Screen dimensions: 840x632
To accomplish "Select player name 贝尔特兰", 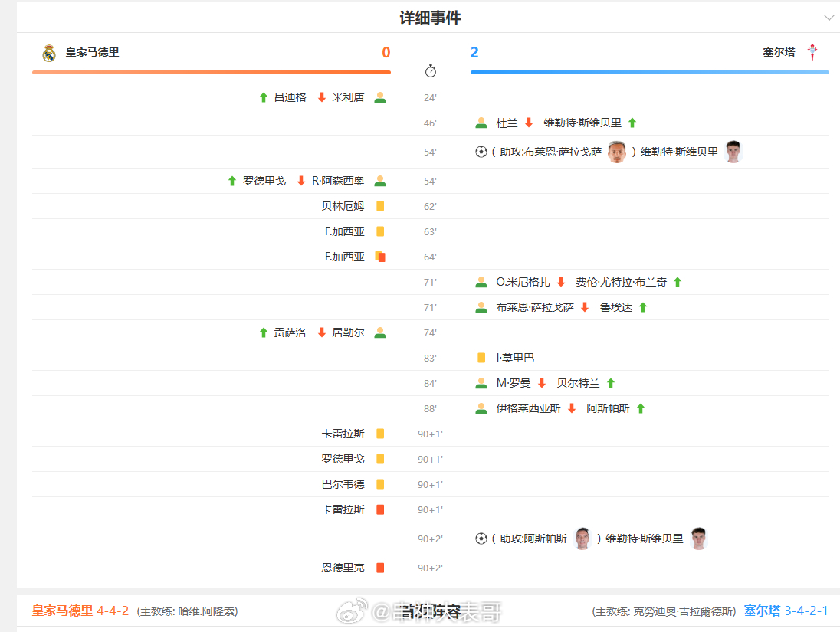I will [578, 383].
